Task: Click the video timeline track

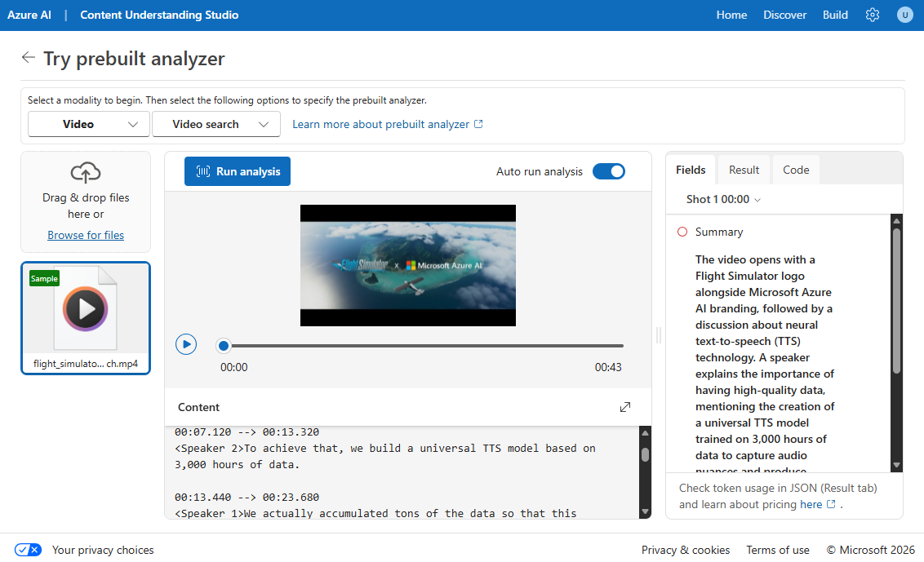Action: pos(423,346)
